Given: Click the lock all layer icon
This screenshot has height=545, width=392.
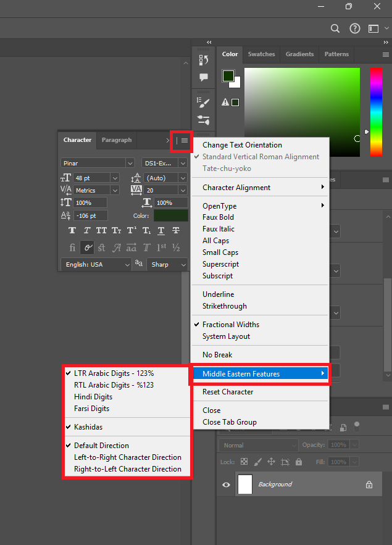Looking at the screenshot, I should [299, 462].
